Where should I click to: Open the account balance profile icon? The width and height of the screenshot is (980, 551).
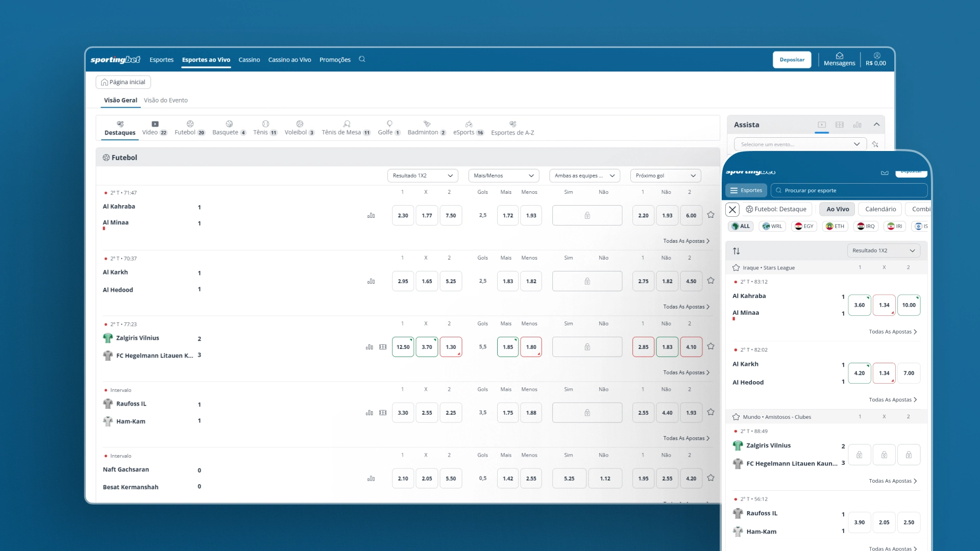click(876, 56)
